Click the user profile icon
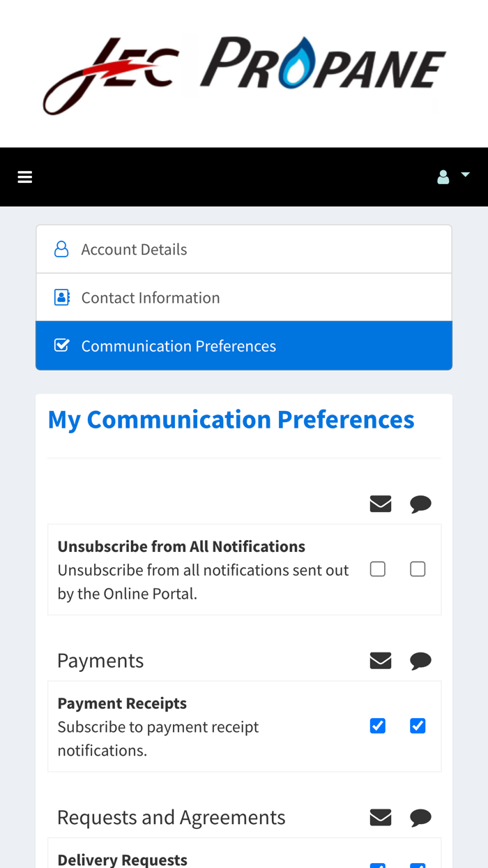The width and height of the screenshot is (488, 868). pyautogui.click(x=443, y=177)
